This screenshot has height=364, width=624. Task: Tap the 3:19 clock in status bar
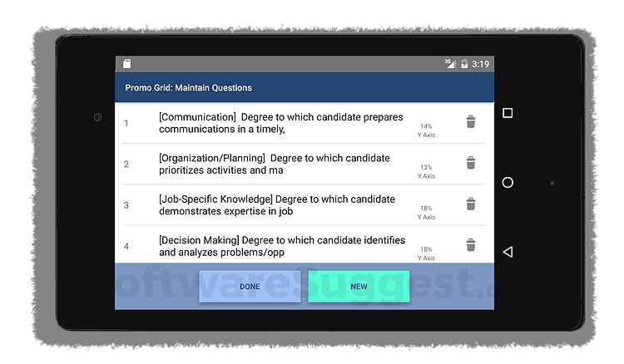pos(480,64)
